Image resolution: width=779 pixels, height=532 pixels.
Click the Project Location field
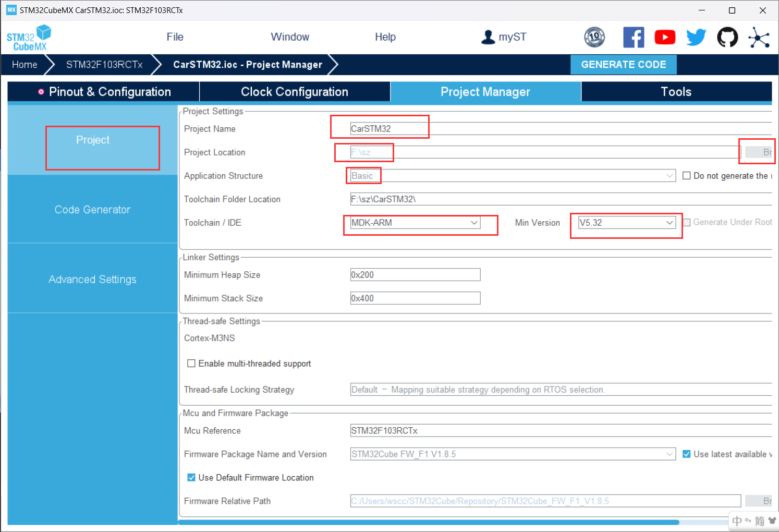(x=545, y=152)
